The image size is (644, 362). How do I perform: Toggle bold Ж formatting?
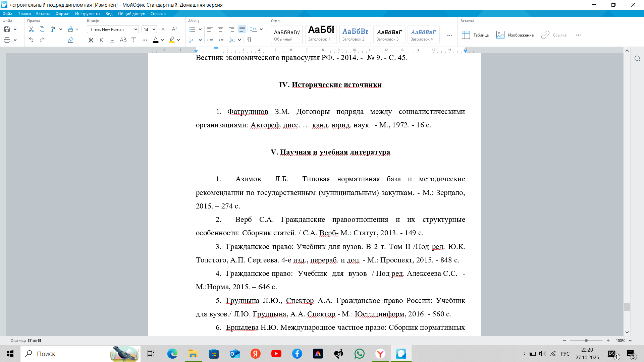(91, 40)
